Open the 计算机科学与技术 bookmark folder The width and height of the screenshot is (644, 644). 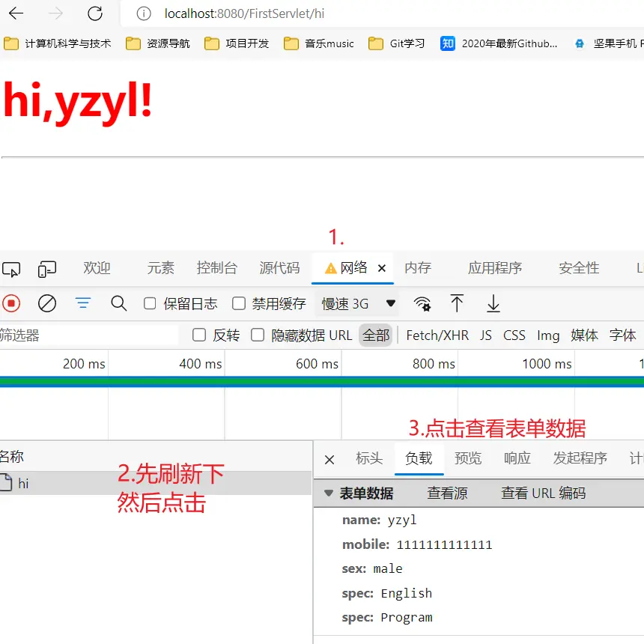point(58,43)
